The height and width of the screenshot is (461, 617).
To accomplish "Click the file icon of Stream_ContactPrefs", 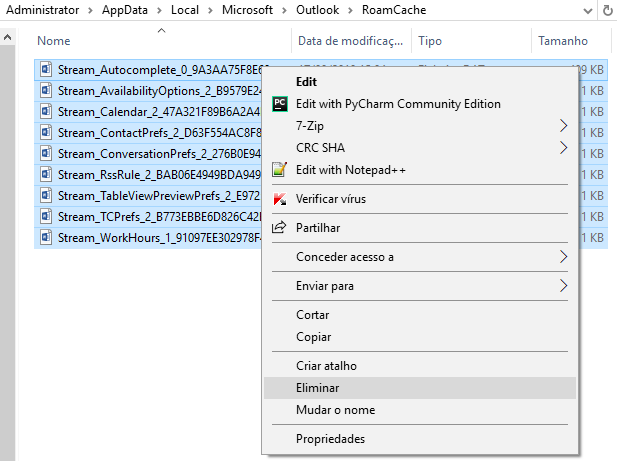I will coord(46,133).
